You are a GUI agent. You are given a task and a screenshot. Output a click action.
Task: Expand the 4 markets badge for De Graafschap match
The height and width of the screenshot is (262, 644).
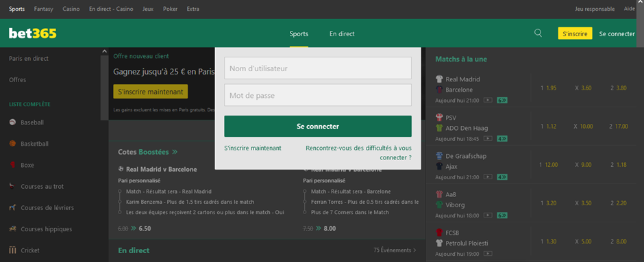(502, 177)
